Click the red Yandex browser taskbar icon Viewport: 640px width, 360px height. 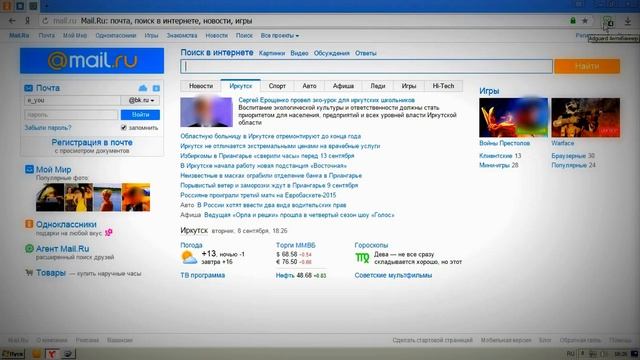pyautogui.click(x=52, y=353)
